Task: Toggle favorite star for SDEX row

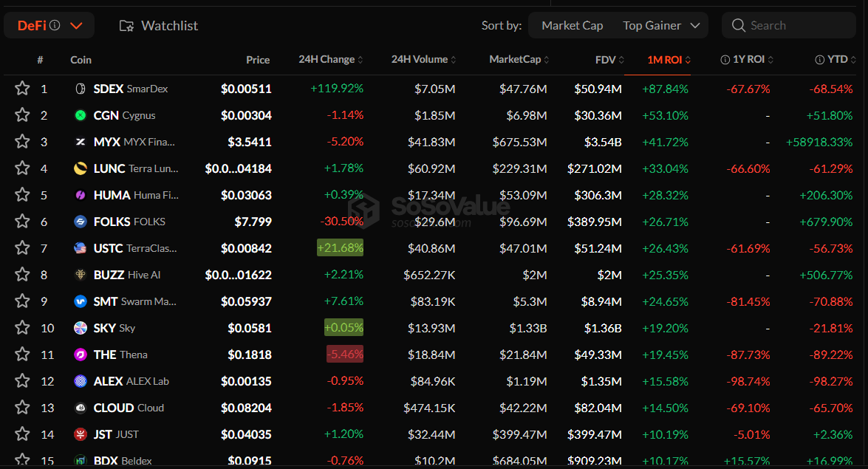Action: [x=22, y=89]
